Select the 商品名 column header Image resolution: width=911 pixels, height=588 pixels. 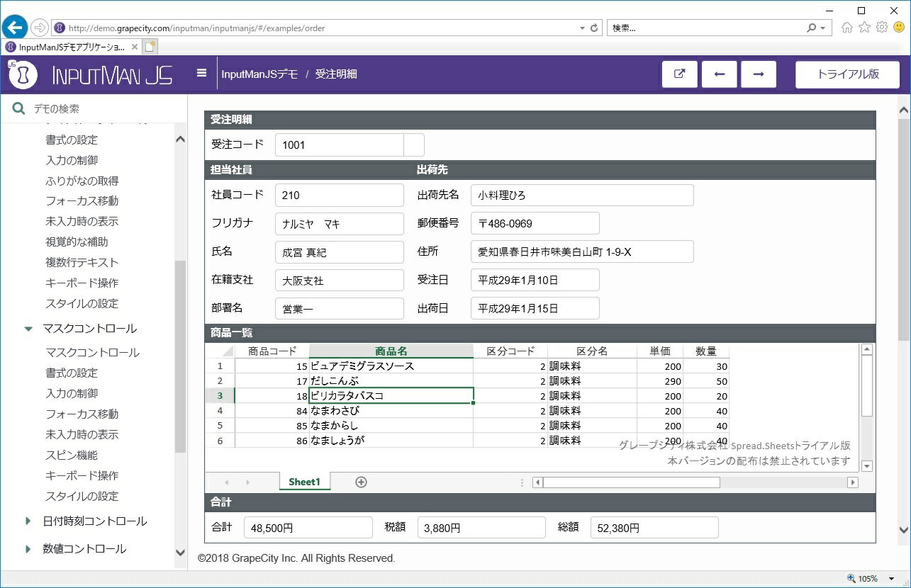pyautogui.click(x=391, y=351)
